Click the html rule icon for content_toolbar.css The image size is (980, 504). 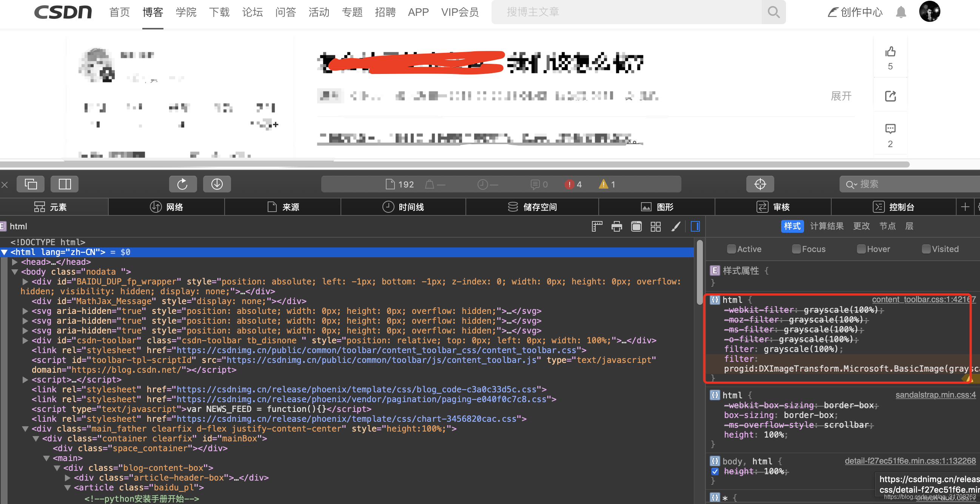(715, 300)
